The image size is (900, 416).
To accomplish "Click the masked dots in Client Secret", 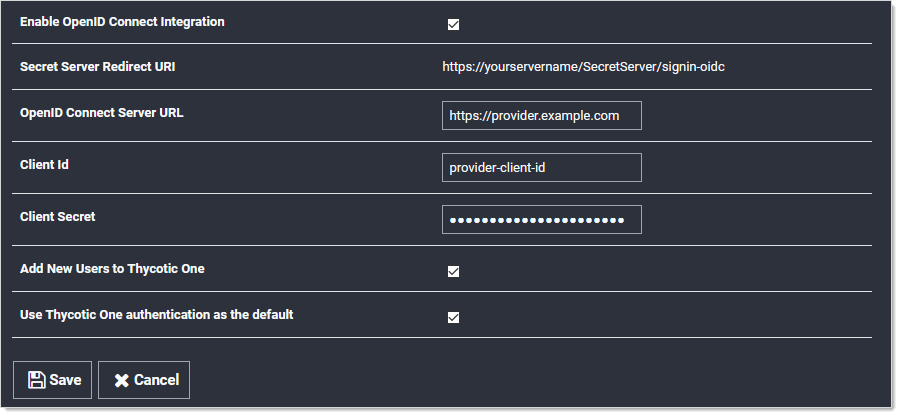I will tap(535, 220).
